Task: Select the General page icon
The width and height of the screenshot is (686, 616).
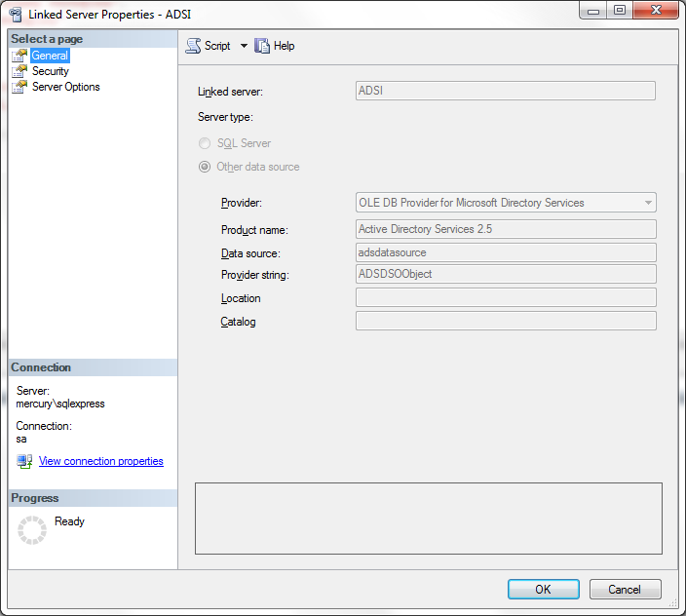Action: (19, 56)
